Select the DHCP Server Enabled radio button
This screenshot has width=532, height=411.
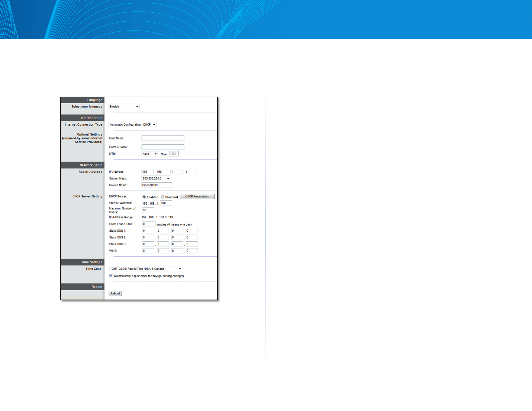coord(144,197)
